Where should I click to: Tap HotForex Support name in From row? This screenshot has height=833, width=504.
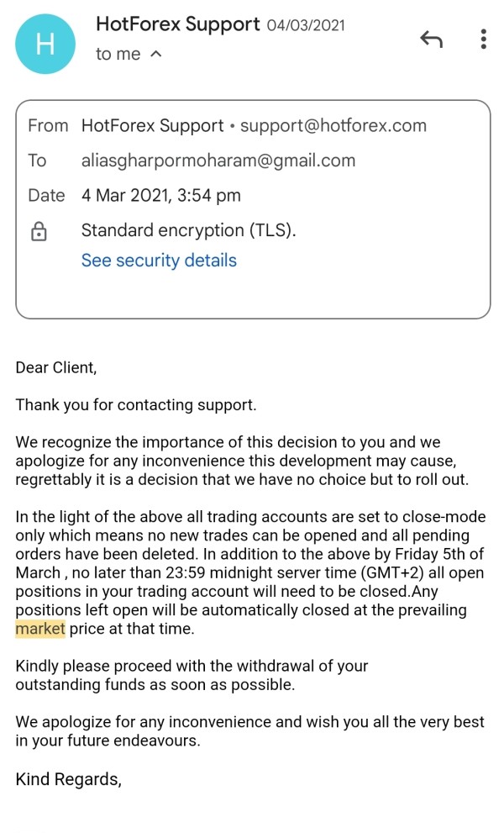pyautogui.click(x=152, y=126)
